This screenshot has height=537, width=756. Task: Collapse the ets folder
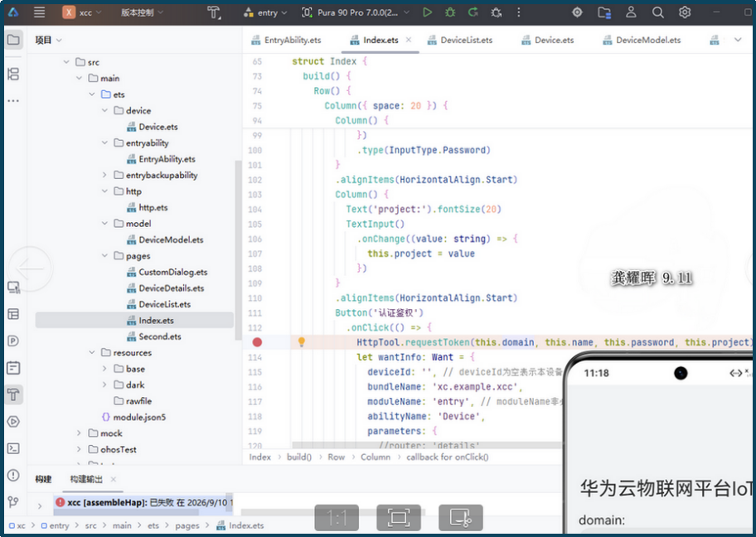pos(92,94)
